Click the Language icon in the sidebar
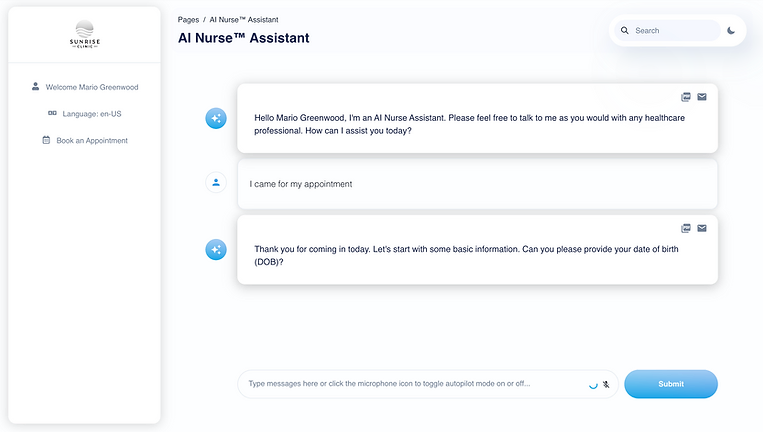The width and height of the screenshot is (763, 432). 52,113
